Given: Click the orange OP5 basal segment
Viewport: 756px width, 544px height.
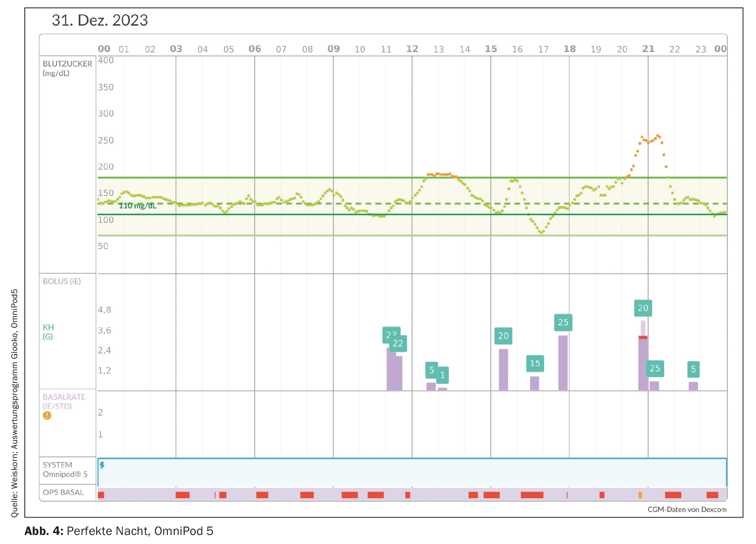Looking at the screenshot, I should click(x=640, y=495).
